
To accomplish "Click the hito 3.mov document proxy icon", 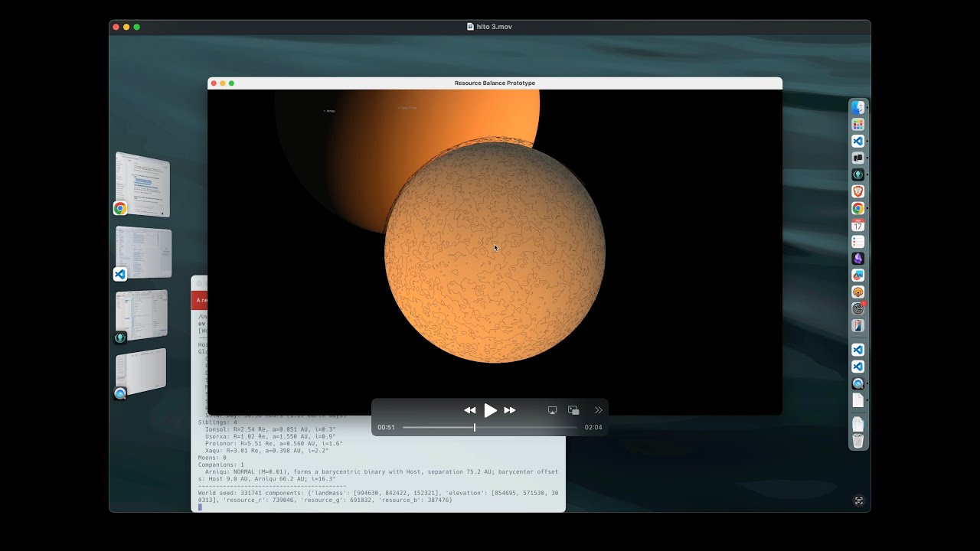I will click(x=470, y=27).
